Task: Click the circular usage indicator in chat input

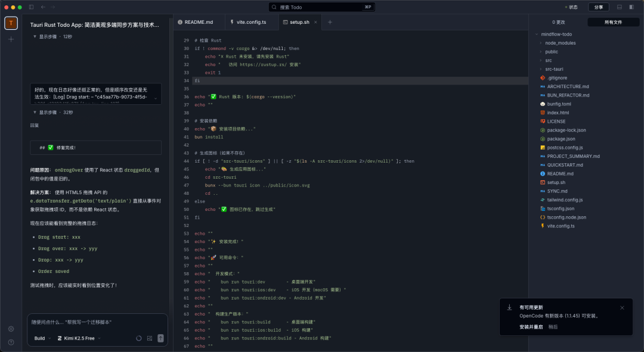Action: pos(138,338)
